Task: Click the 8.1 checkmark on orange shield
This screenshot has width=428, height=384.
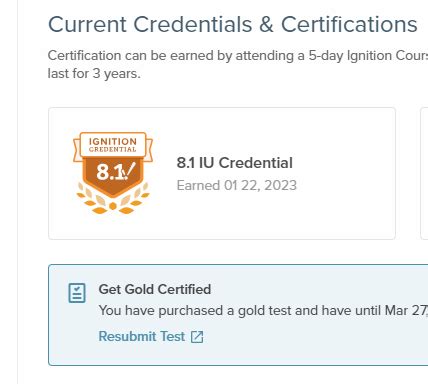Action: pos(115,172)
